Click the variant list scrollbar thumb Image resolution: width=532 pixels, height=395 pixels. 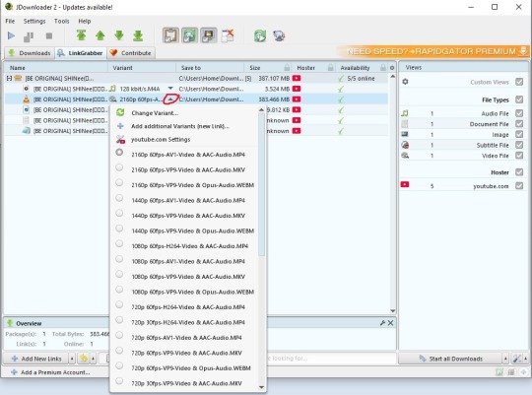pos(261,185)
